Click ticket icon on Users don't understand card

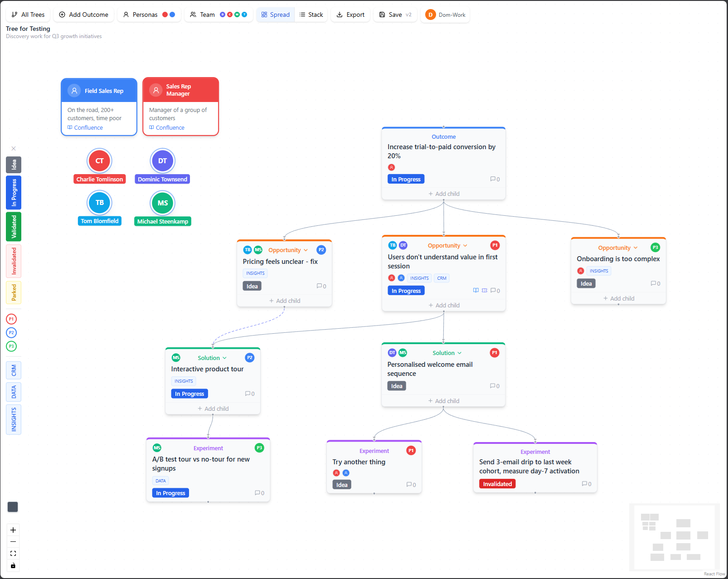pyautogui.click(x=485, y=290)
